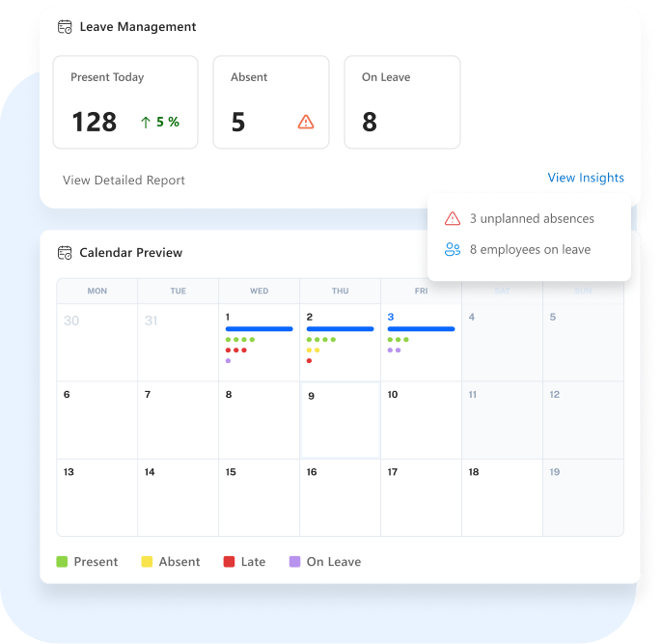
Task: Select day 3 on the calendar
Action: tap(421, 343)
